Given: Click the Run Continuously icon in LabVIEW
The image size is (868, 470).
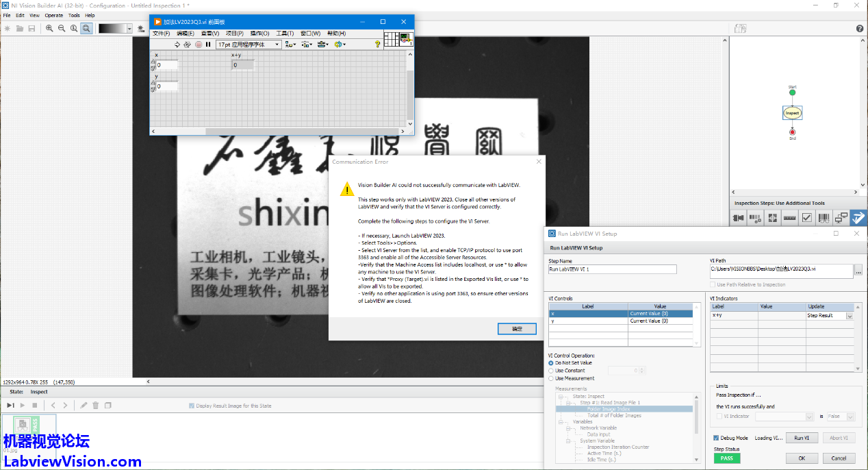Looking at the screenshot, I should pyautogui.click(x=187, y=45).
